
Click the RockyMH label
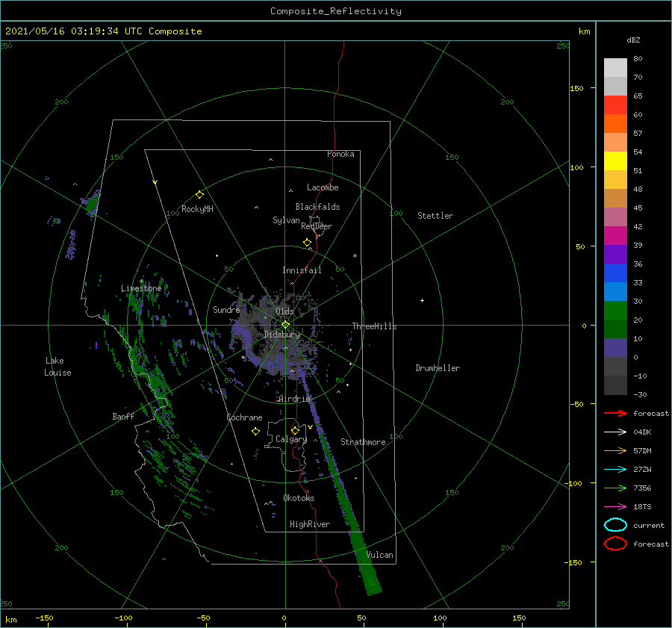(197, 209)
